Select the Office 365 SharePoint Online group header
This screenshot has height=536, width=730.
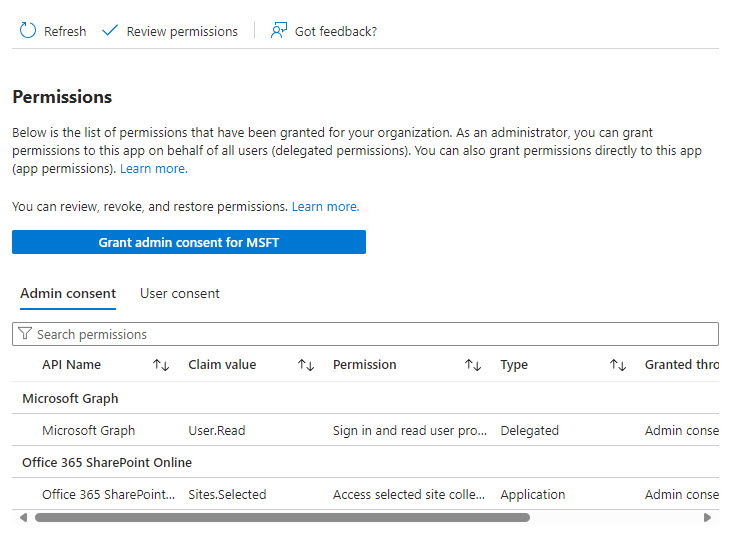point(365,462)
